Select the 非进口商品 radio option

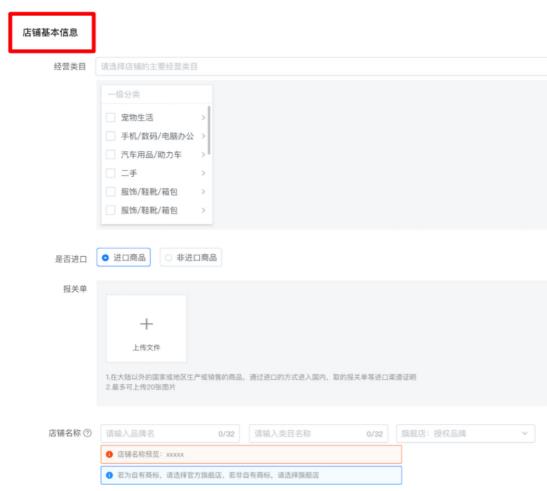coord(191,258)
